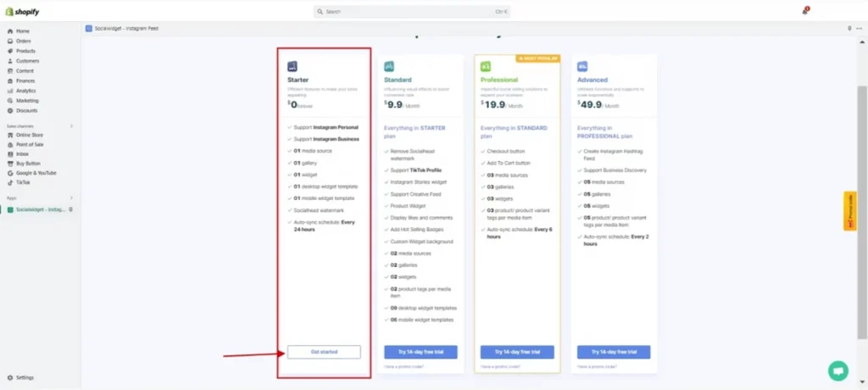Focus the Search field in the top bar

(412, 11)
